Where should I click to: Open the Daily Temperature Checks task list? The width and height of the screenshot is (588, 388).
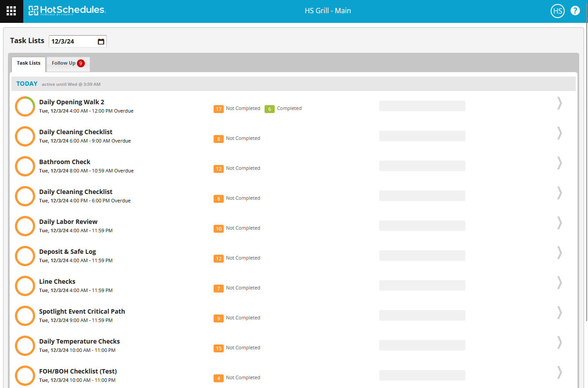click(x=80, y=341)
